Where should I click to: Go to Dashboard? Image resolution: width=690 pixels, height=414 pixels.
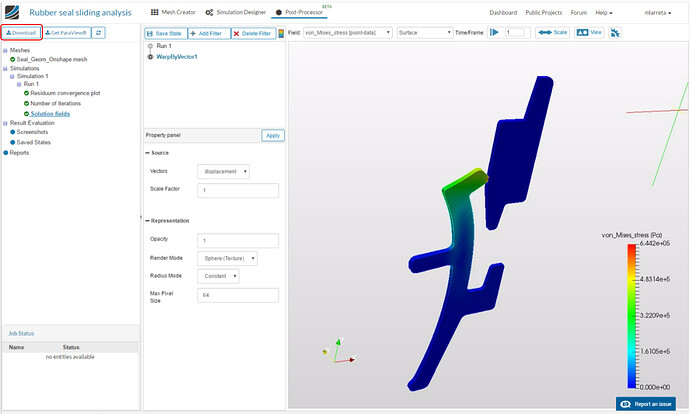pyautogui.click(x=503, y=13)
